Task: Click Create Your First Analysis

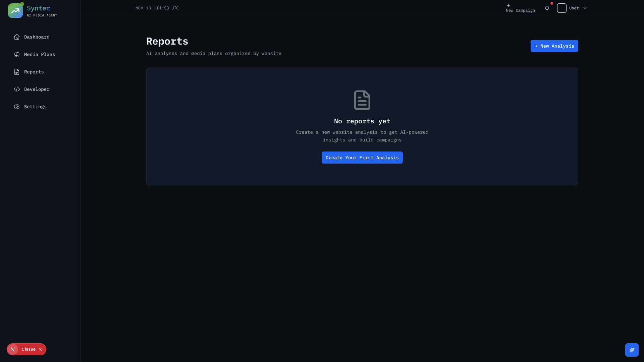Action: pos(362,158)
